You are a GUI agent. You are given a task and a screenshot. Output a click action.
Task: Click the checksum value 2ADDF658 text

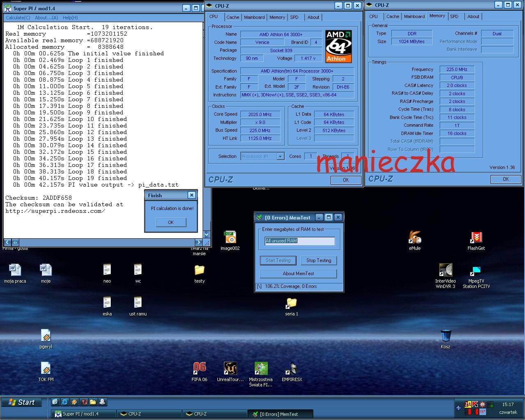[x=57, y=198]
